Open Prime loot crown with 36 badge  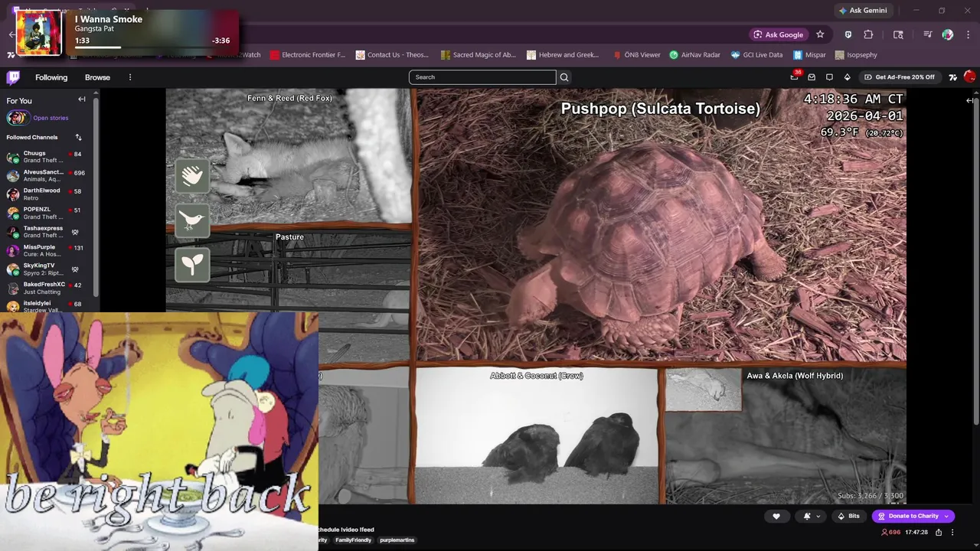click(x=795, y=76)
